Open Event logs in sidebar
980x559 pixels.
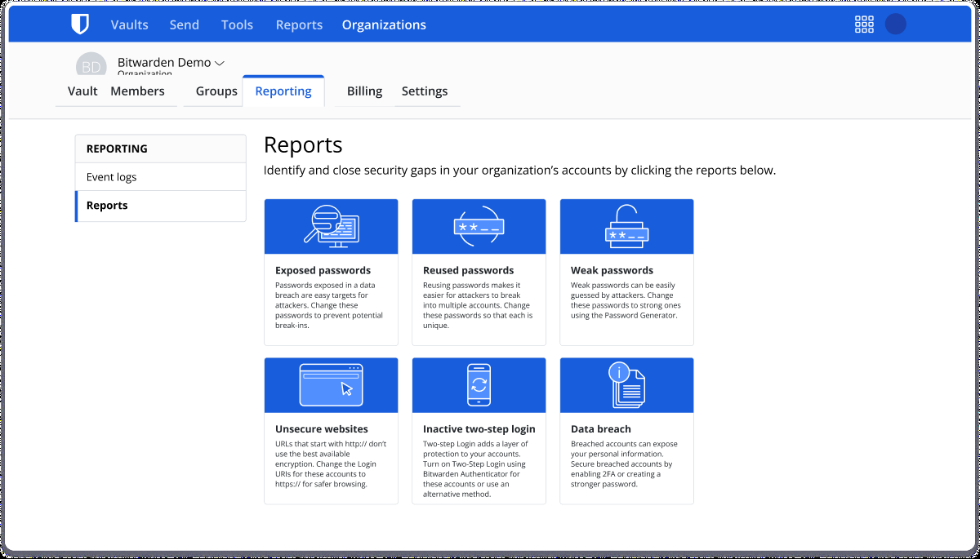(160, 177)
